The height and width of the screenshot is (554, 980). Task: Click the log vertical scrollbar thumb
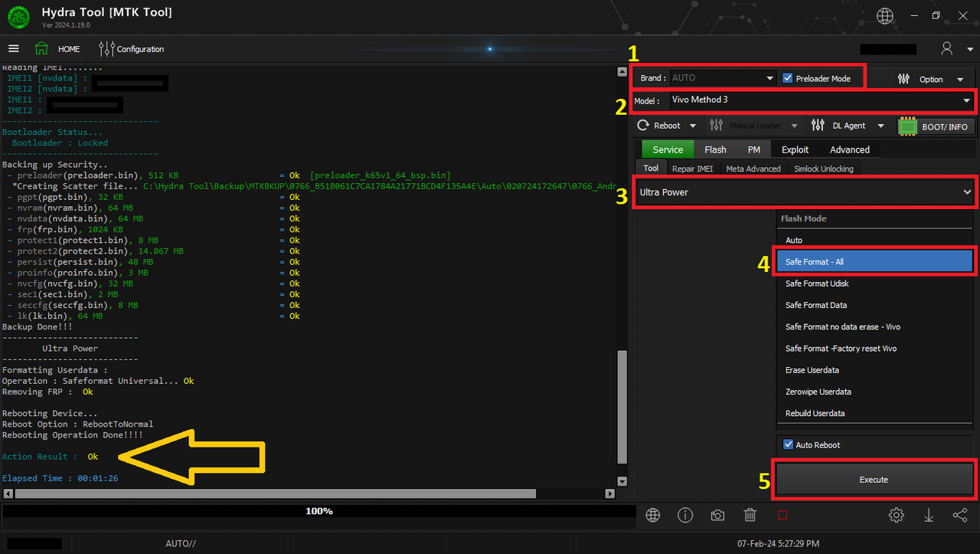622,407
